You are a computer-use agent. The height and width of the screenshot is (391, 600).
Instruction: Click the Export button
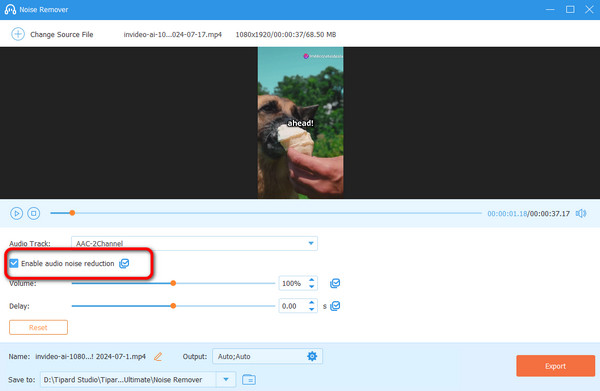(555, 366)
